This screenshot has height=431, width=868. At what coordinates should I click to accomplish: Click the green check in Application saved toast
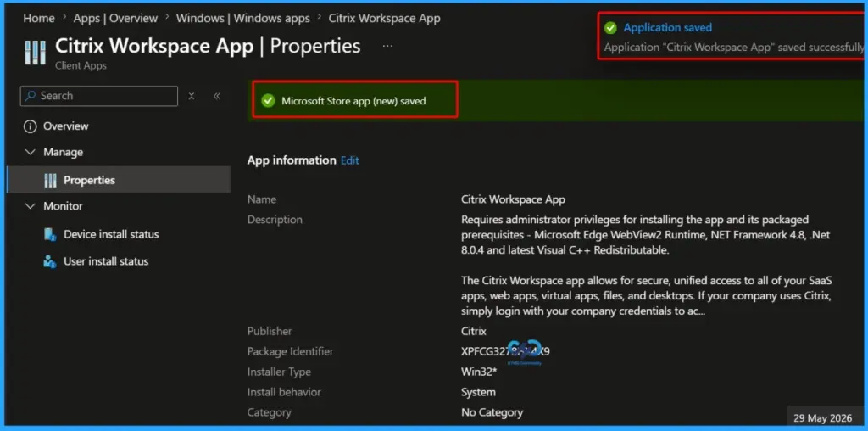click(x=610, y=27)
